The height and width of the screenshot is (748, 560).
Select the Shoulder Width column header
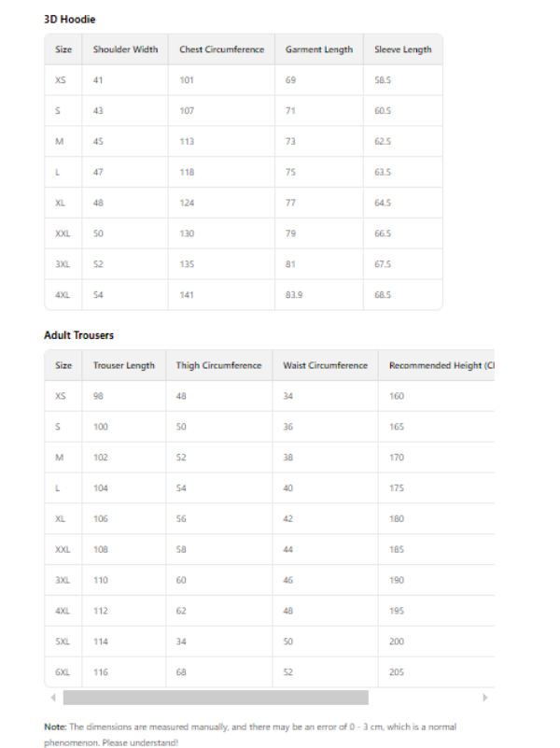(125, 49)
